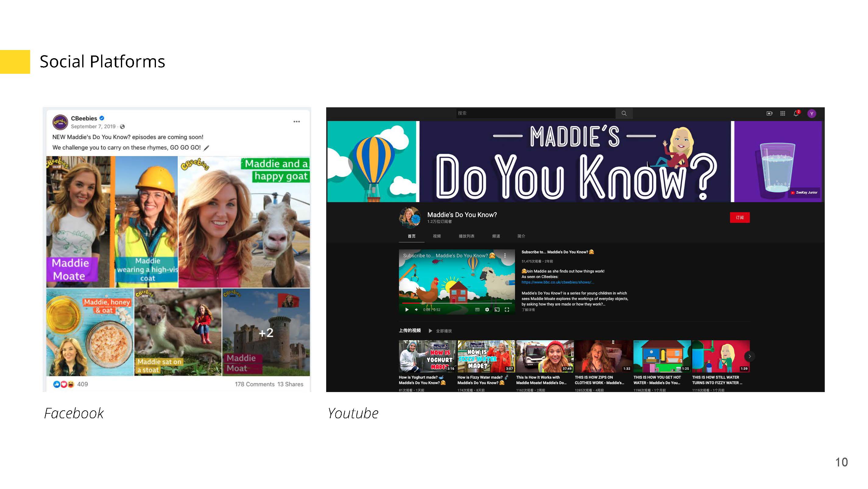This screenshot has width=868, height=489.
Task: Click the 409 reactions count
Action: 82,384
